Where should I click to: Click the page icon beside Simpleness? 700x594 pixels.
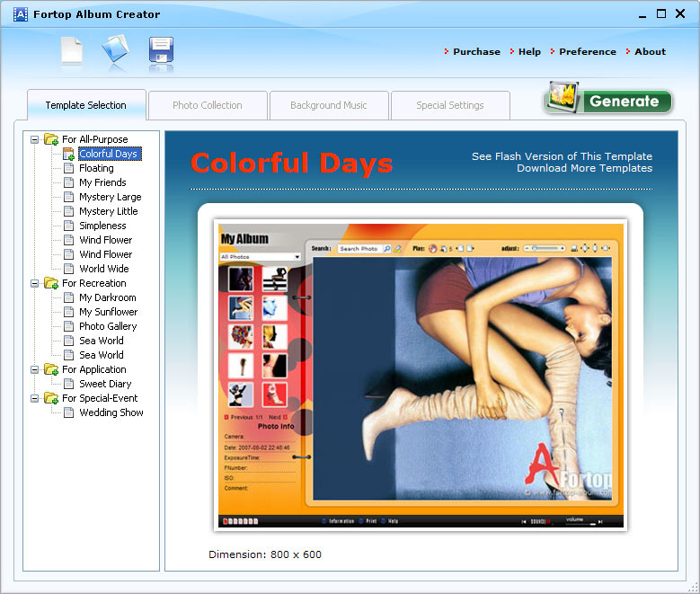[69, 226]
